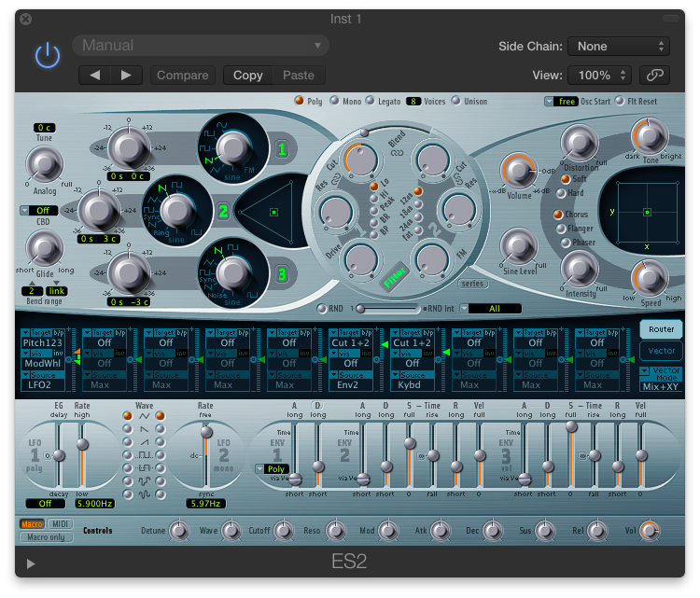
Task: Click the Glide knob
Action: coord(45,248)
